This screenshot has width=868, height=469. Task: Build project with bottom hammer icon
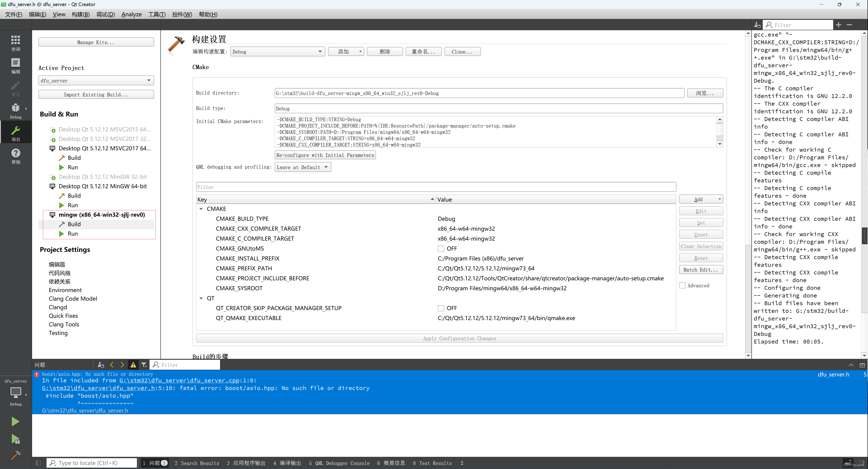click(16, 455)
